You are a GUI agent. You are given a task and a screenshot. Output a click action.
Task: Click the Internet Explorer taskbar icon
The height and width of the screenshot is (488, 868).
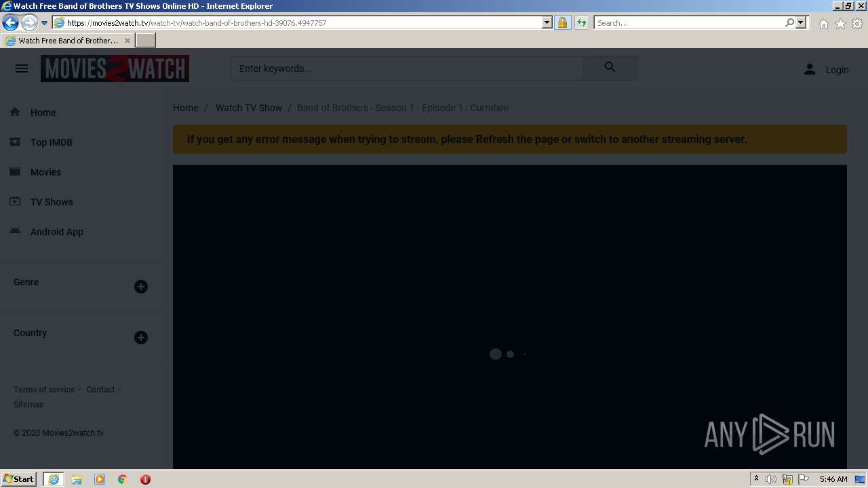tap(54, 479)
